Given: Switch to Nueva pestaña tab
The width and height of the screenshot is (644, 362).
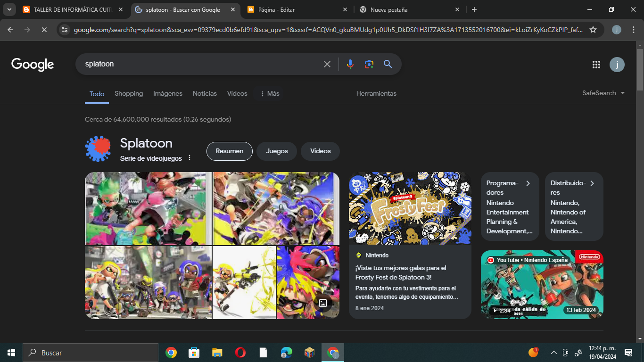Looking at the screenshot, I should [x=410, y=9].
